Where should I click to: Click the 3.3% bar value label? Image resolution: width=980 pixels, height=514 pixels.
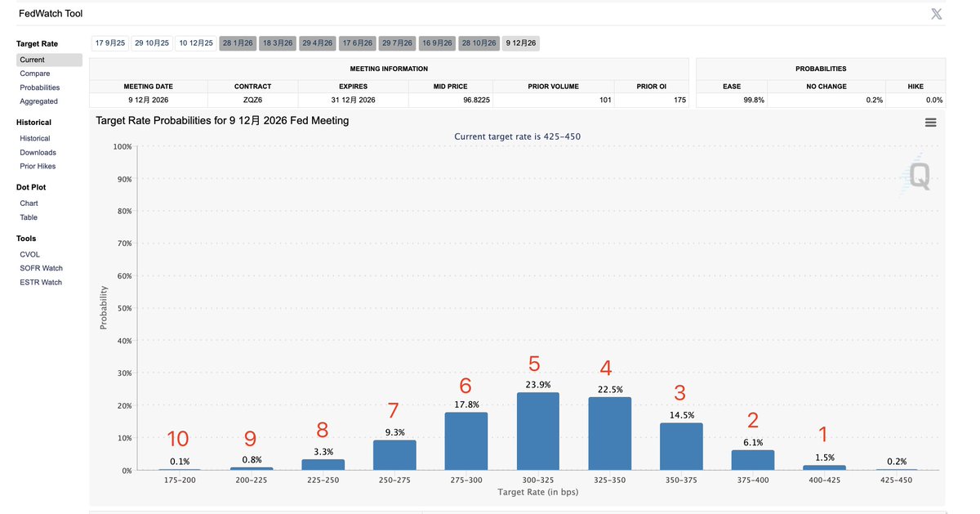[323, 451]
